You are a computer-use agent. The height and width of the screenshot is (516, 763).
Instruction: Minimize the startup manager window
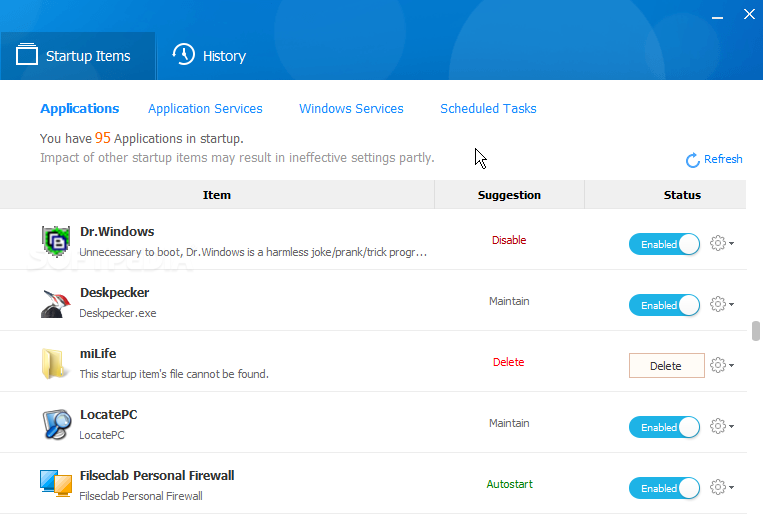pos(717,17)
